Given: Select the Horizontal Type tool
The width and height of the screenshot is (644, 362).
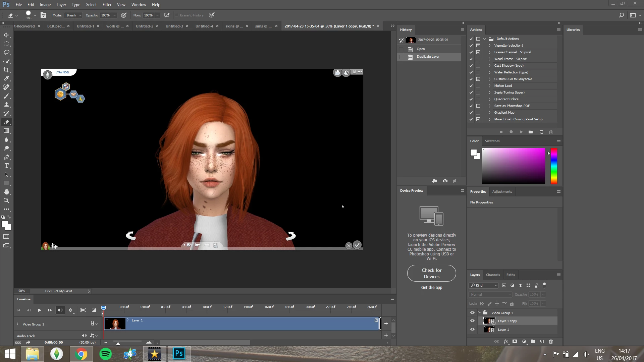Looking at the screenshot, I should point(6,166).
